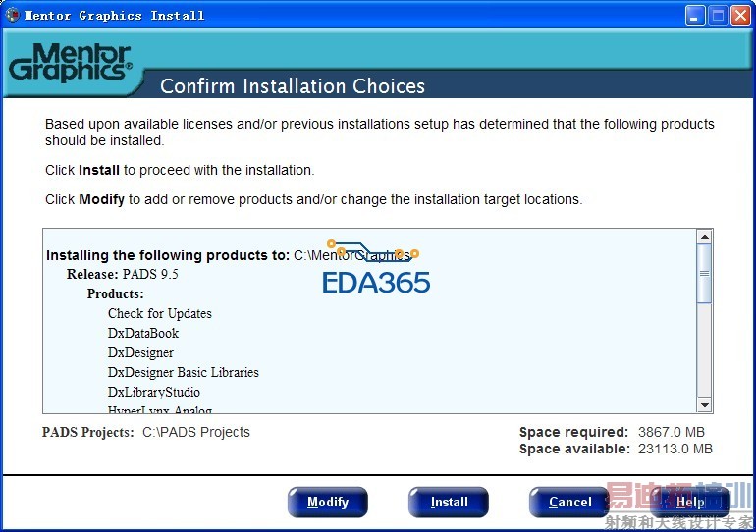Screen dimensions: 756x532
Task: Select 'DxLibraryStudio' in product list
Action: point(154,392)
